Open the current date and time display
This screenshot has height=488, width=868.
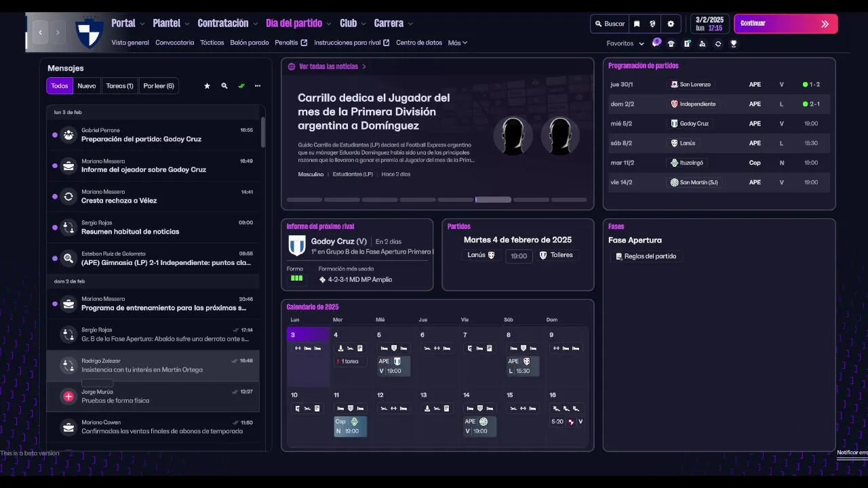click(x=709, y=24)
